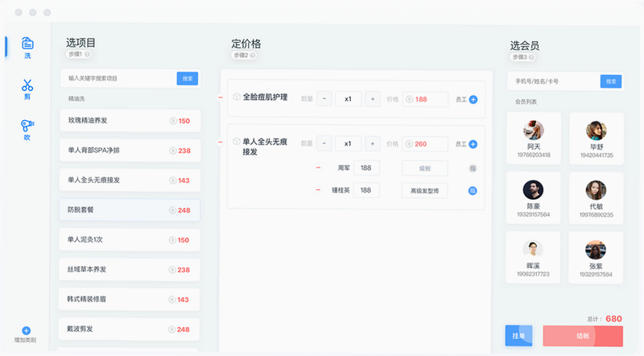
Task: Choose member 代敏 avatar card
Action: pyautogui.click(x=596, y=199)
